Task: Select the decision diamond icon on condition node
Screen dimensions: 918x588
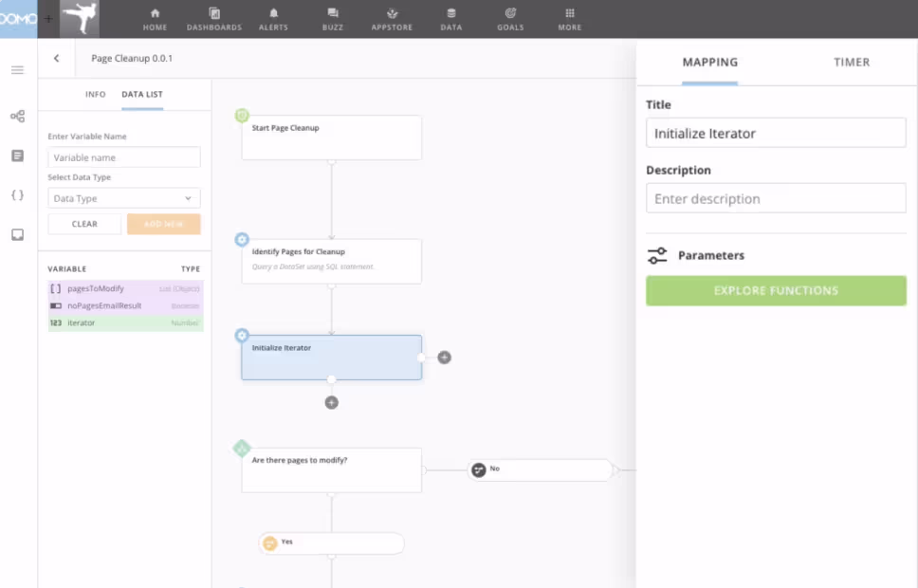Action: pyautogui.click(x=242, y=448)
